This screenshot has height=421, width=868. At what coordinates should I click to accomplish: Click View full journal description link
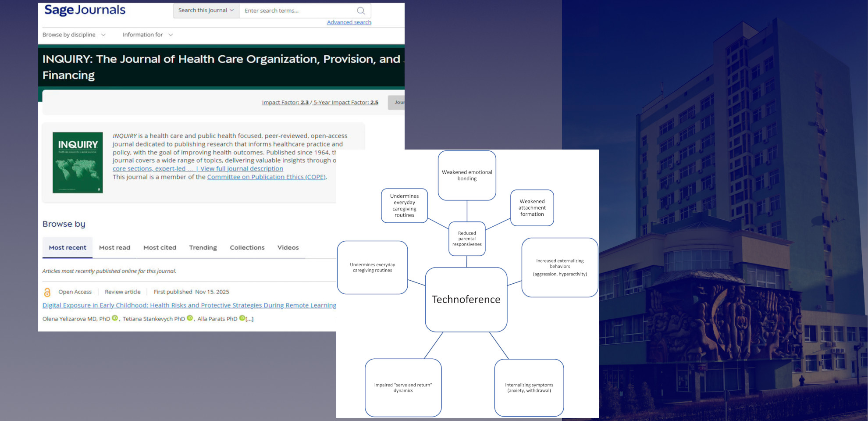click(x=242, y=169)
